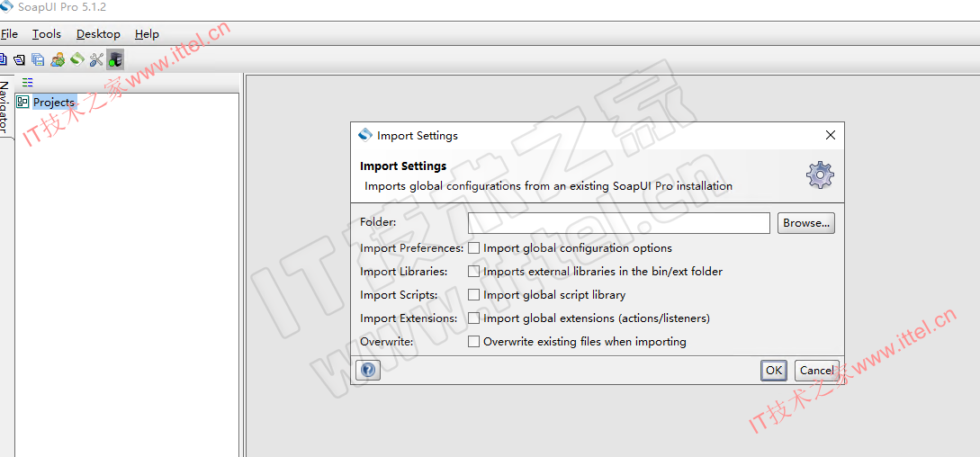
Task: Click the 'Imports global configurations' description text
Action: click(x=548, y=186)
